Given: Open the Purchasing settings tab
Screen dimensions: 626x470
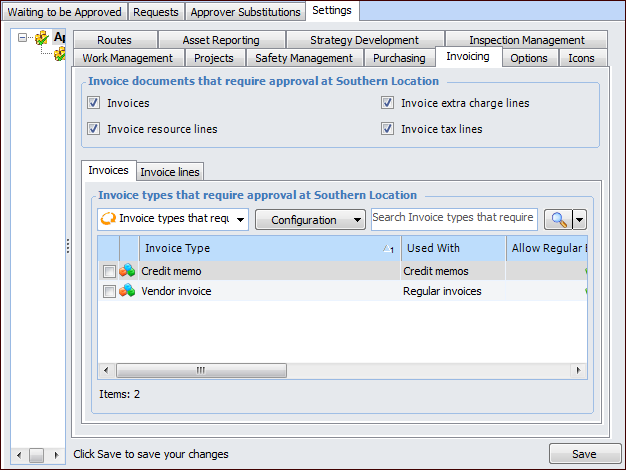Looking at the screenshot, I should click(399, 58).
